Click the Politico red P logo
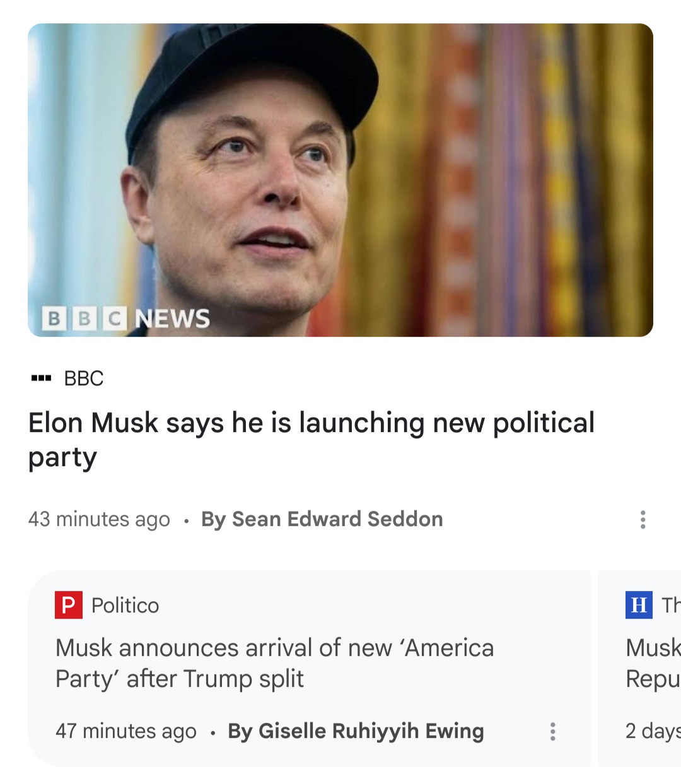 click(x=69, y=605)
